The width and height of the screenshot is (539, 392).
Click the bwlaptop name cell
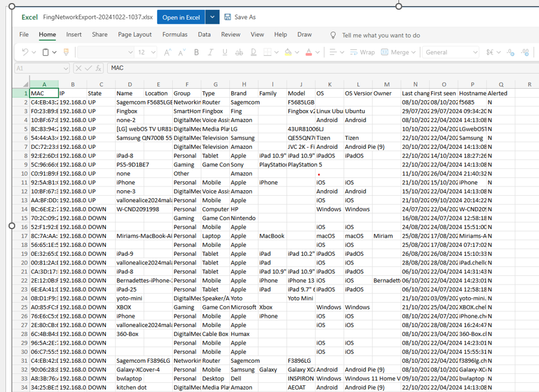130,379
